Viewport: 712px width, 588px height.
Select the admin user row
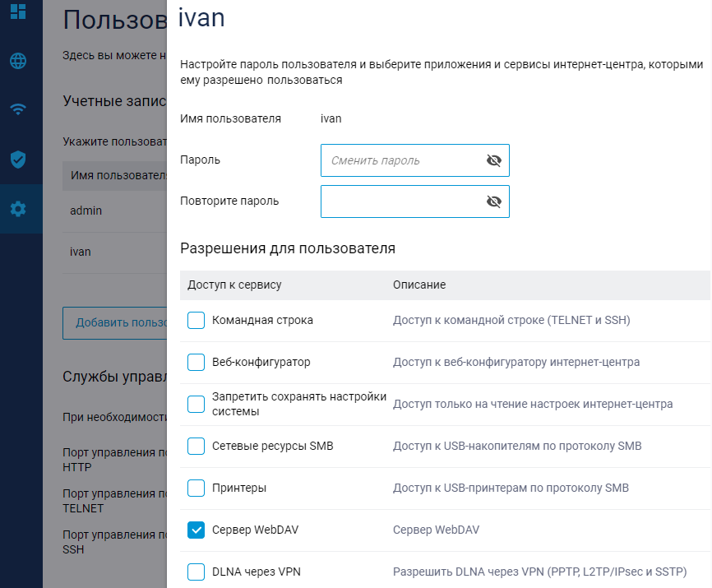pos(115,211)
